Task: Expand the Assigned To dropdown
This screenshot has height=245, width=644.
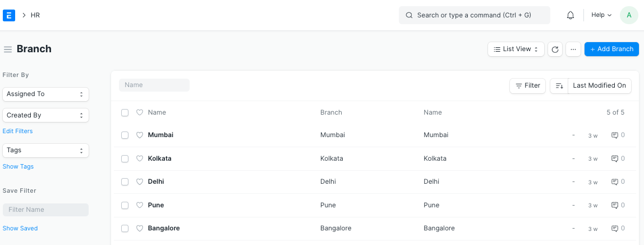Action: (45, 94)
